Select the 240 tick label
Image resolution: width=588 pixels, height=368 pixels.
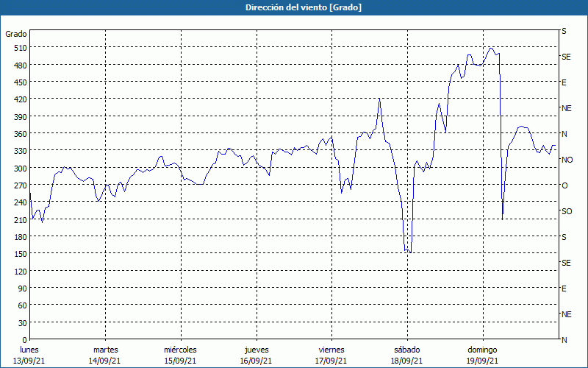coord(21,203)
